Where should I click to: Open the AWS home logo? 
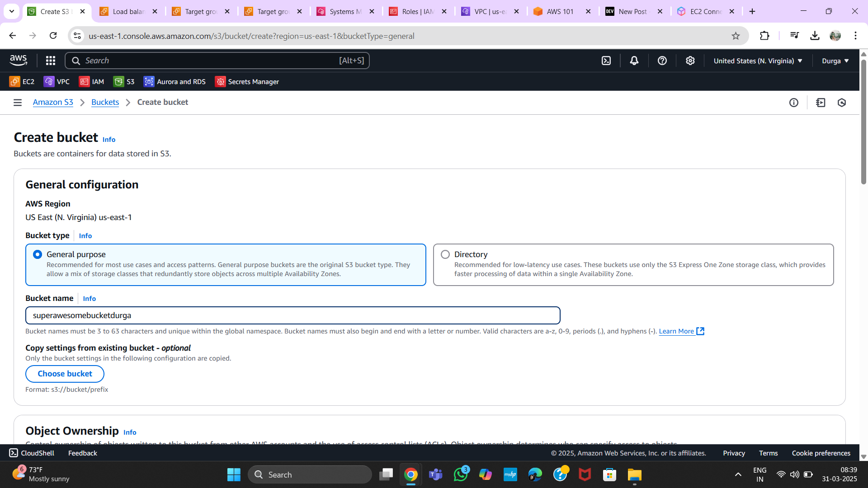point(19,60)
